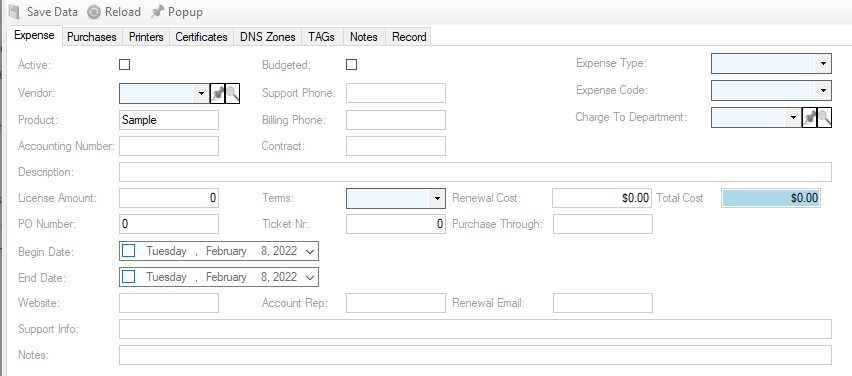Enable the End Date checkbox
The height and width of the screenshot is (376, 852).
point(129,277)
